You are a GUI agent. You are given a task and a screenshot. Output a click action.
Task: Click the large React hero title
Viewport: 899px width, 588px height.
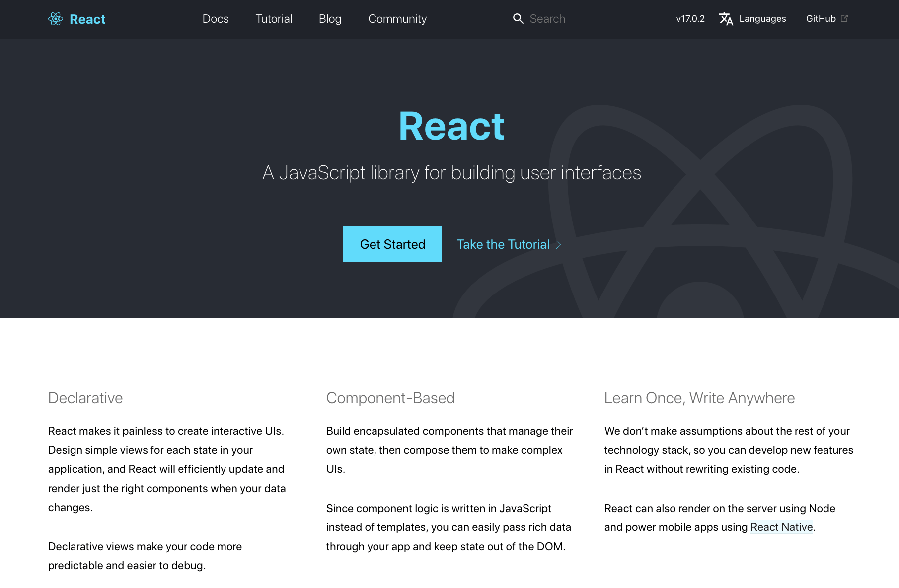click(451, 126)
